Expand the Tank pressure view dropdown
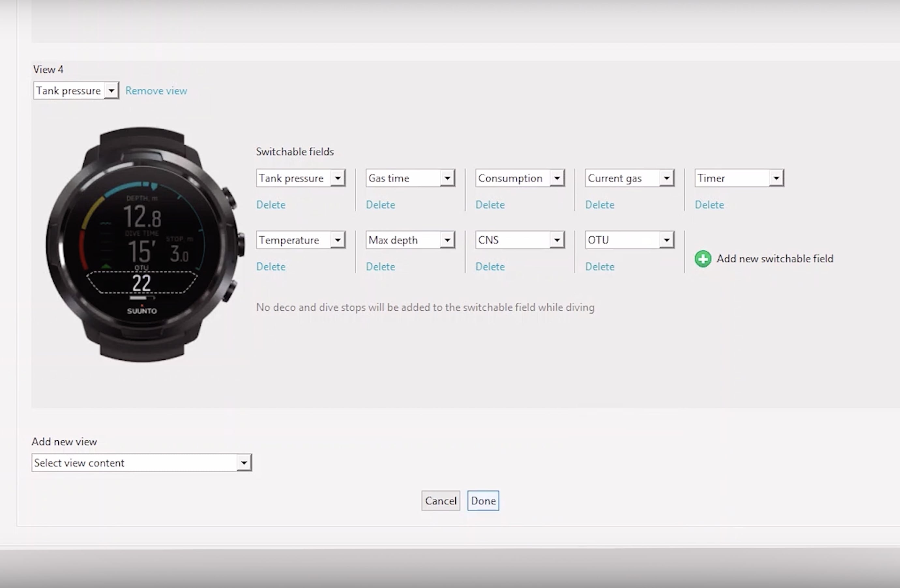The image size is (900, 588). (111, 90)
